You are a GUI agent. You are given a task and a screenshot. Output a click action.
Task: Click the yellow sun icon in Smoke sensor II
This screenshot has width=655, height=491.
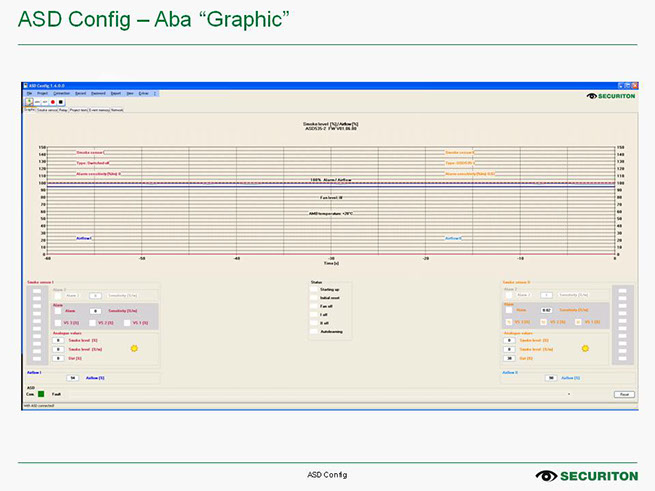pos(585,348)
